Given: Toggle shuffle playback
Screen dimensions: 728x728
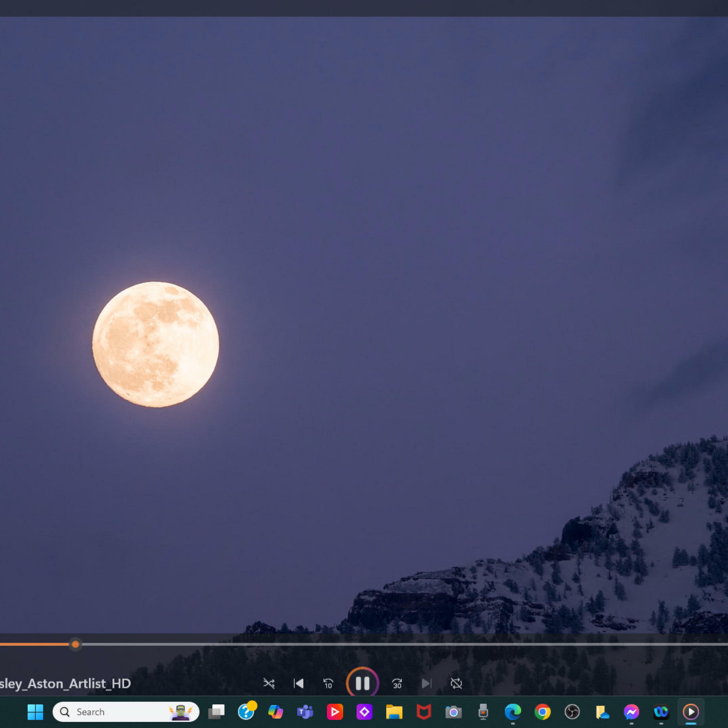Looking at the screenshot, I should coord(269,683).
